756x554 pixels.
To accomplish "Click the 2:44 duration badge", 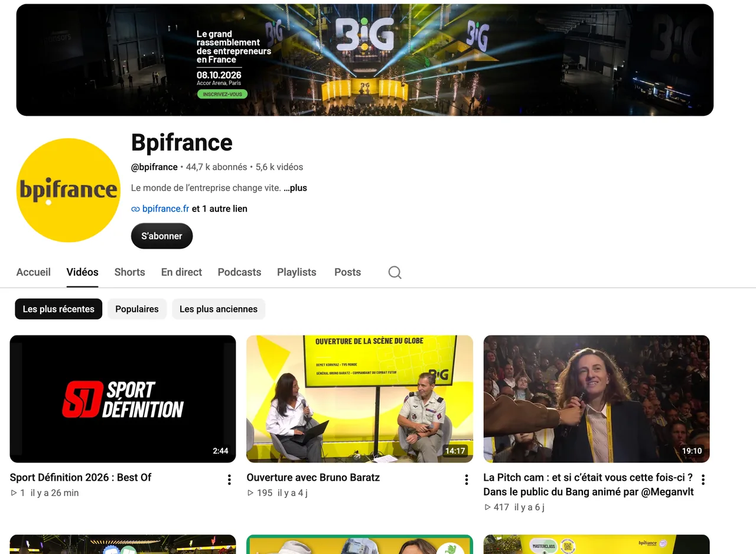I will [x=220, y=451].
